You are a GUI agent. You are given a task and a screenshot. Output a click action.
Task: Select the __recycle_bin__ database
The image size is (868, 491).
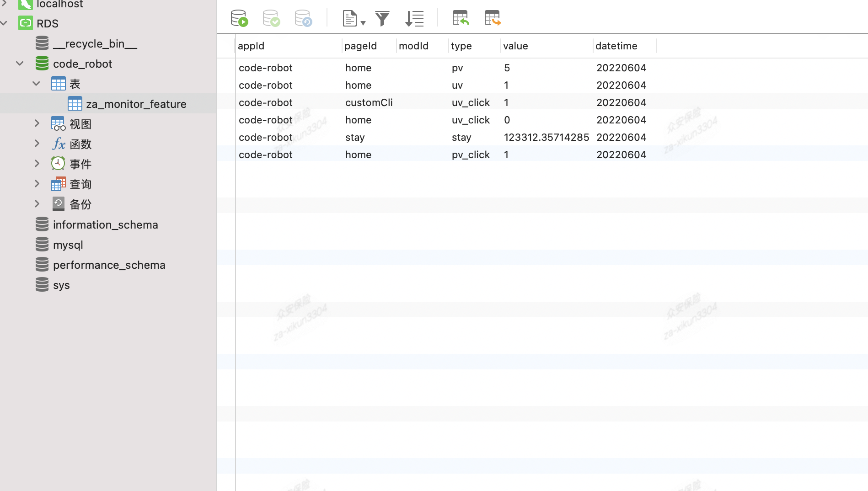pyautogui.click(x=95, y=43)
